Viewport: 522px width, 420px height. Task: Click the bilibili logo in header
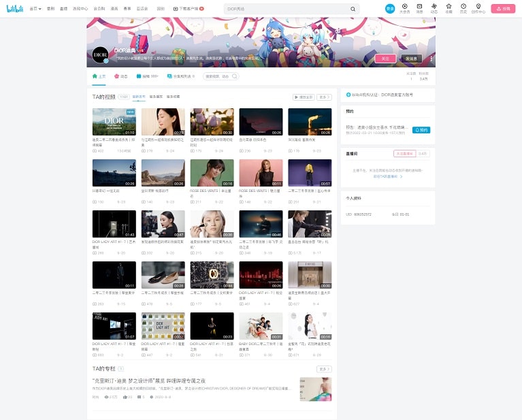16,9
